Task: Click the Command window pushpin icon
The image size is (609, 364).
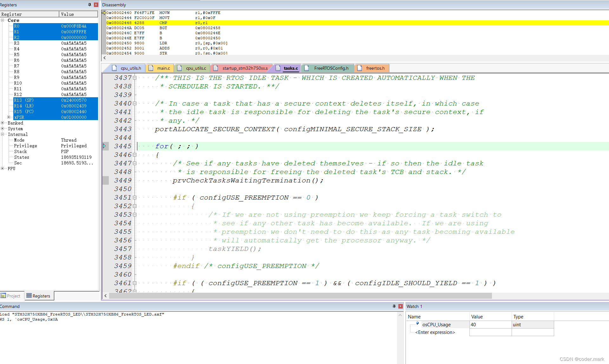Action: click(394, 306)
